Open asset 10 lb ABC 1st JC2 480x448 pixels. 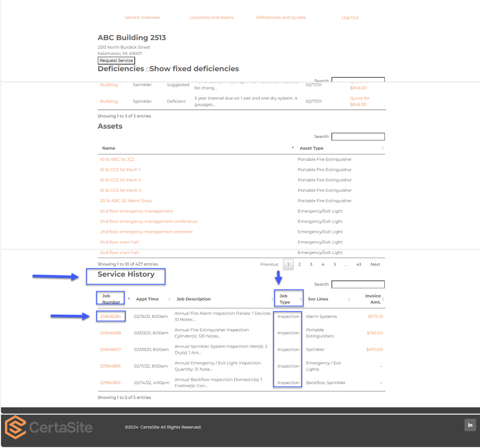pos(117,159)
